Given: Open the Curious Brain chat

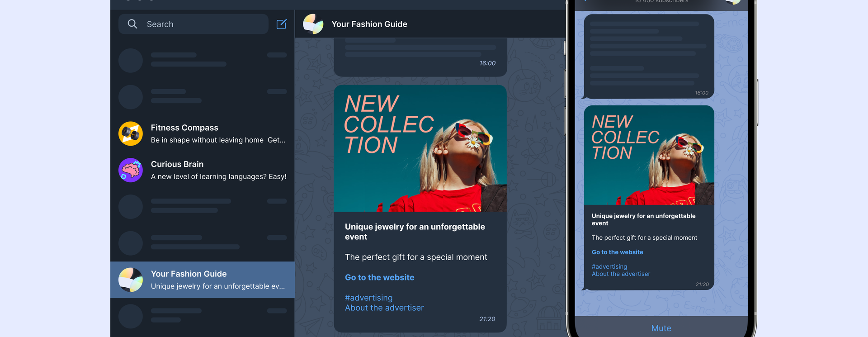Looking at the screenshot, I should [x=203, y=170].
